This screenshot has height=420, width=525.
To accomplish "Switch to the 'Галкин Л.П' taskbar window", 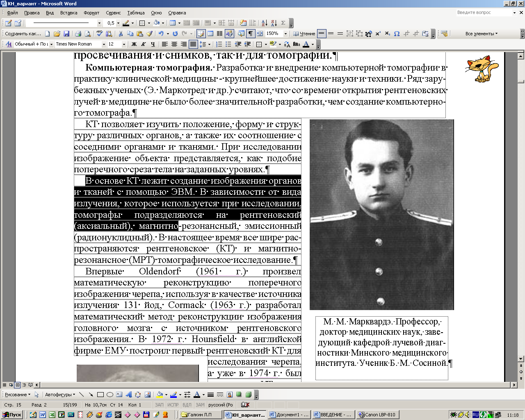I will pyautogui.click(x=201, y=415).
